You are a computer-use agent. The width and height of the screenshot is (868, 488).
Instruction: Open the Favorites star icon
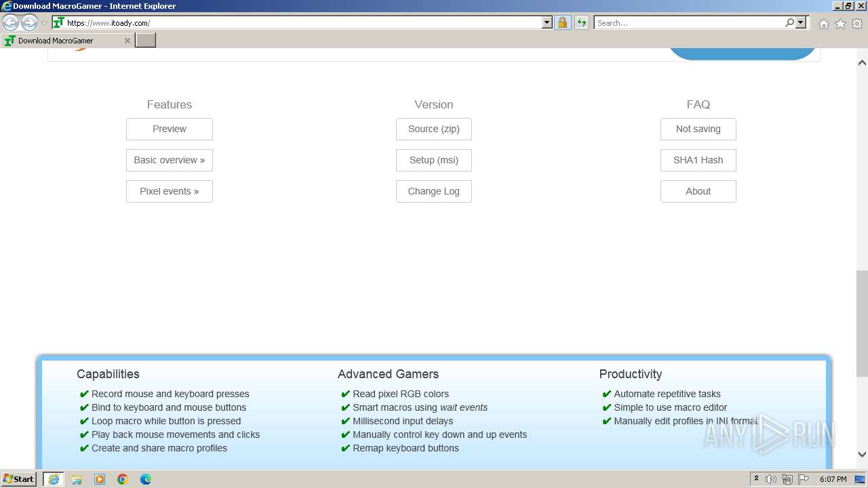point(840,24)
